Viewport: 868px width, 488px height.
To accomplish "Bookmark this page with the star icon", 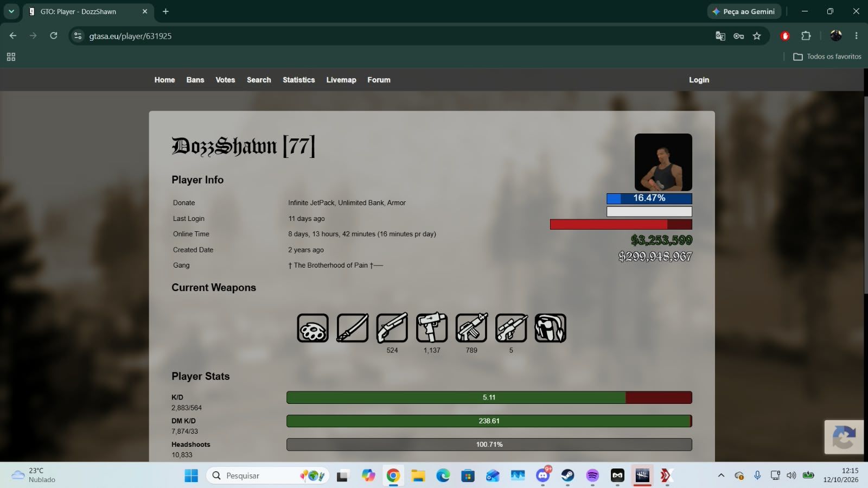I will [x=757, y=36].
